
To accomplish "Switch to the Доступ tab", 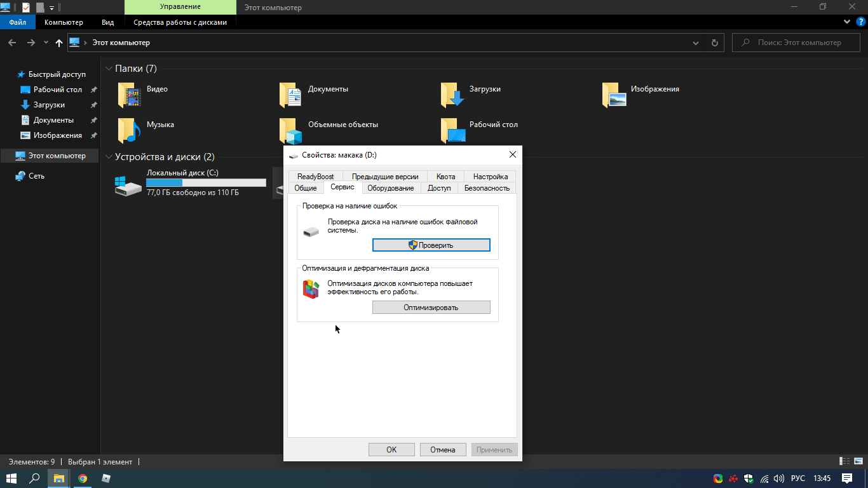I will [x=439, y=187].
